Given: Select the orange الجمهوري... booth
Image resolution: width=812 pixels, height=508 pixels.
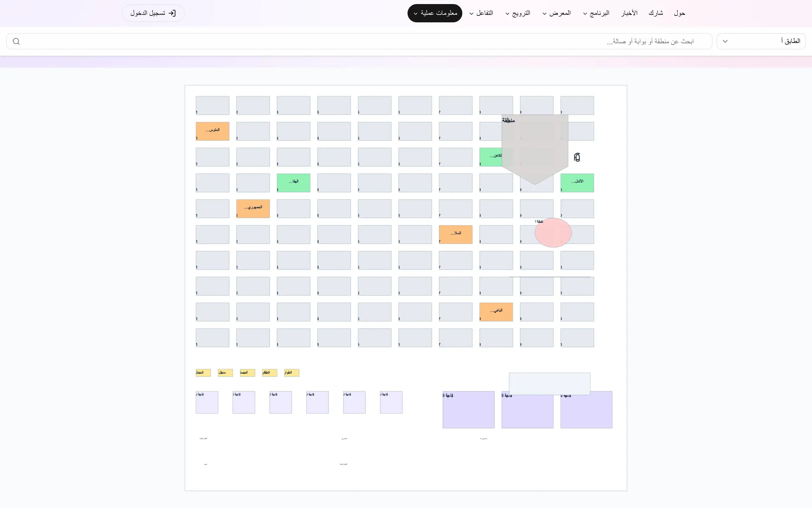Looking at the screenshot, I should 253,209.
